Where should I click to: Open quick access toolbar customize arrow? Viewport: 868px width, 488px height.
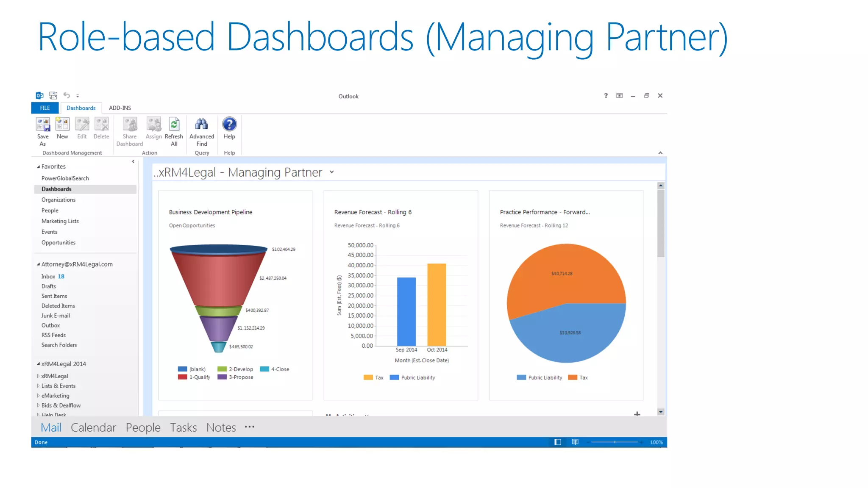point(78,96)
